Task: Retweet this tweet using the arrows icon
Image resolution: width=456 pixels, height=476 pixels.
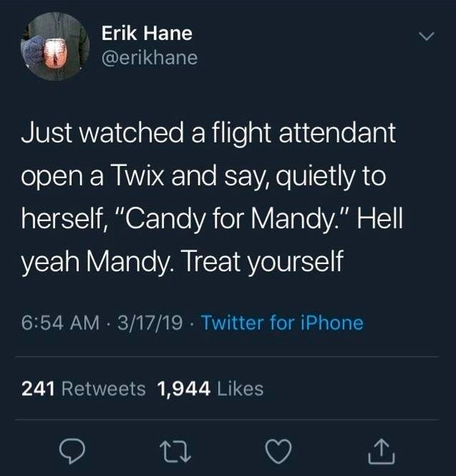Action: [175, 452]
